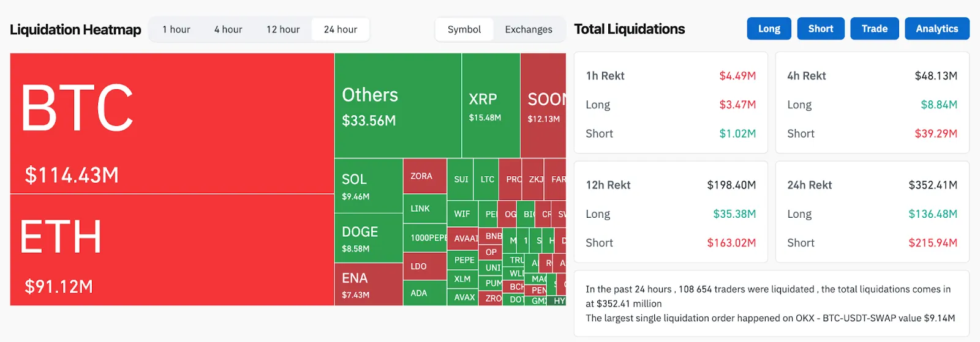Select the SOL $9.46M tile
This screenshot has width=980, height=342.
368,186
